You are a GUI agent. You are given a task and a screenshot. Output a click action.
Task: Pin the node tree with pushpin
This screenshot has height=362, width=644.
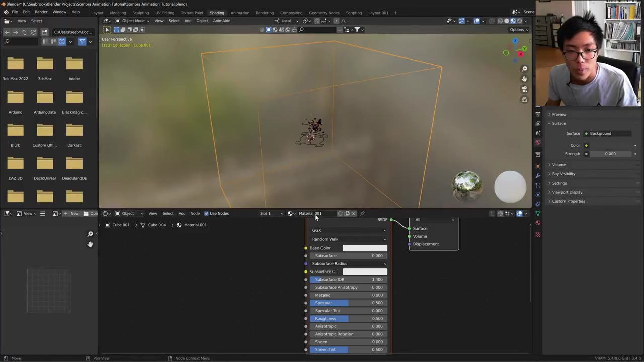pyautogui.click(x=362, y=213)
